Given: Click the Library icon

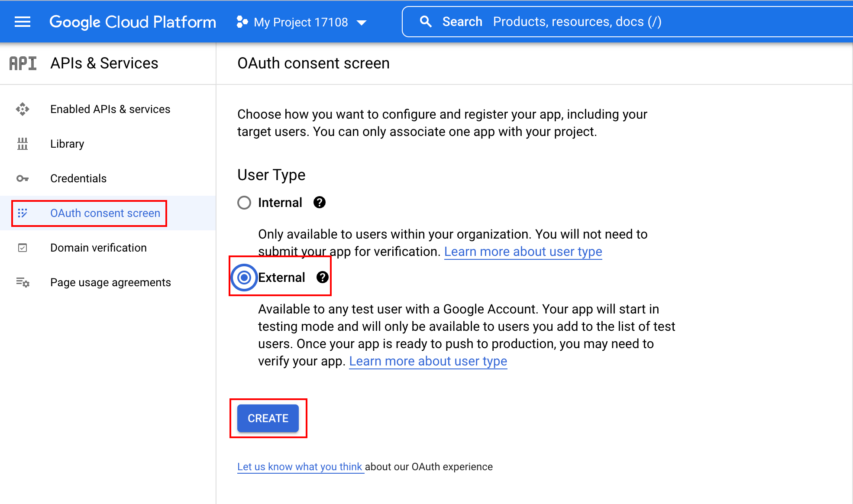Looking at the screenshot, I should pos(22,143).
